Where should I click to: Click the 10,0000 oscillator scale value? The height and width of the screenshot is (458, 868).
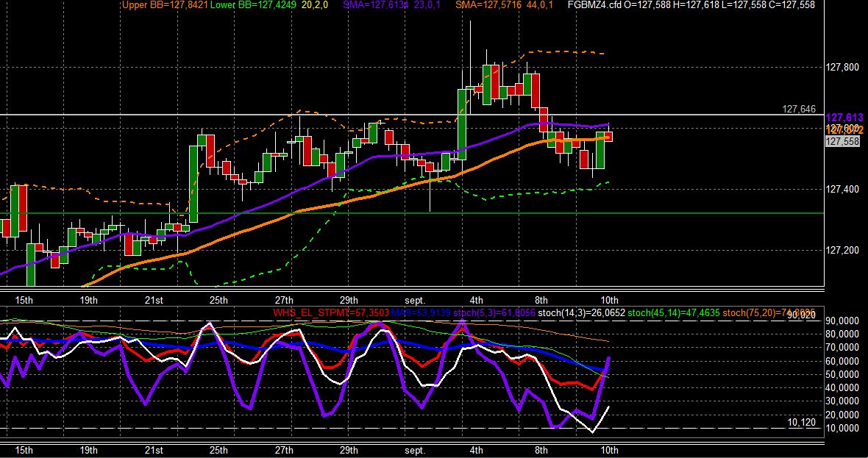point(842,428)
